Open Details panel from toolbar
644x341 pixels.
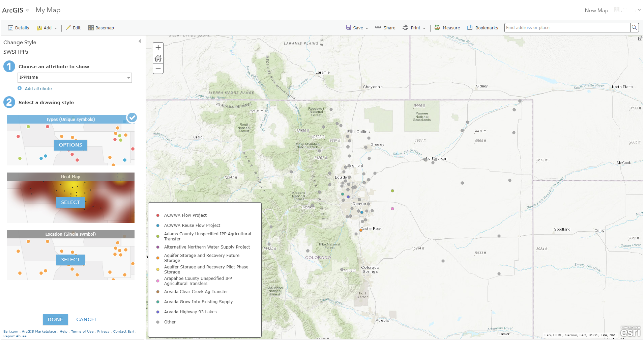pyautogui.click(x=19, y=28)
